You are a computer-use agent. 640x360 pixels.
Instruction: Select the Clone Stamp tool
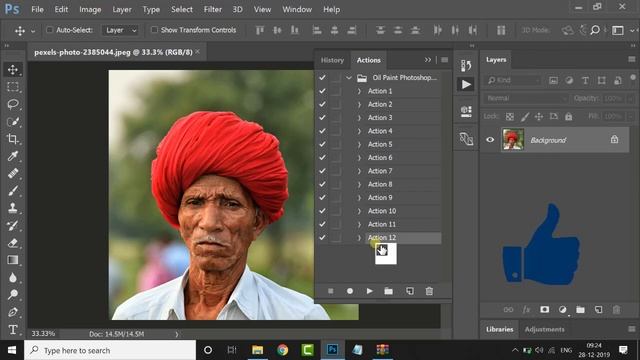click(13, 208)
